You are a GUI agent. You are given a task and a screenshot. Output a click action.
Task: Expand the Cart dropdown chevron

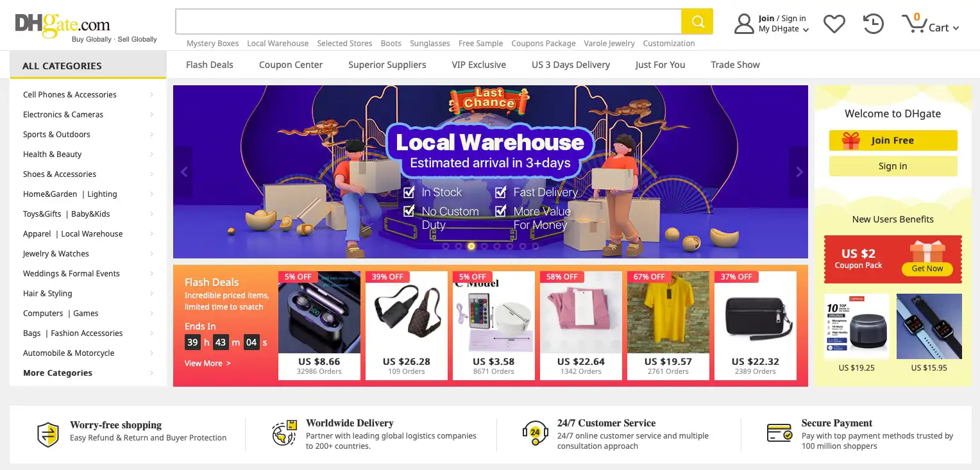click(956, 28)
